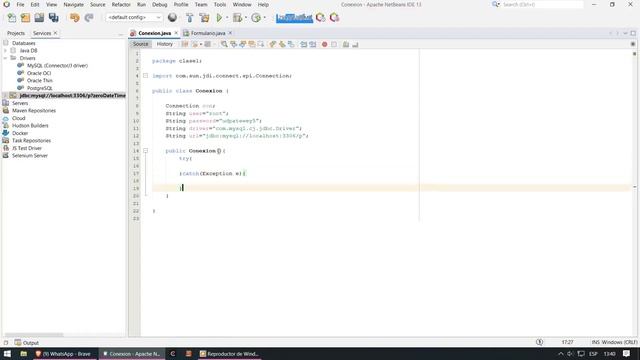Image resolution: width=640 pixels, height=360 pixels.
Task: Select the Conexion.java editor tab
Action: [154, 33]
